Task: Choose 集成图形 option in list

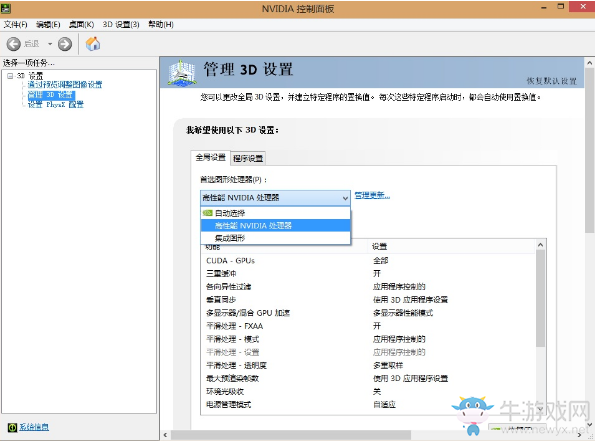Action: (x=275, y=238)
